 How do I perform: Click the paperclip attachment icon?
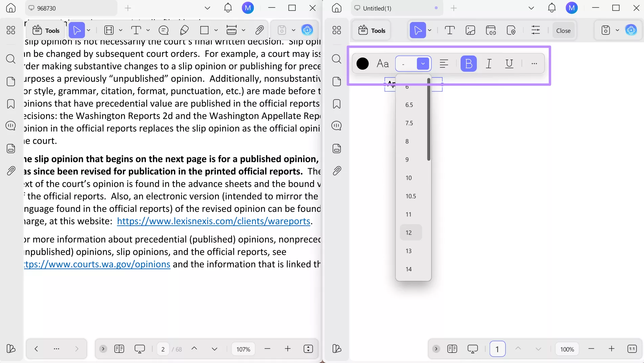(x=259, y=30)
